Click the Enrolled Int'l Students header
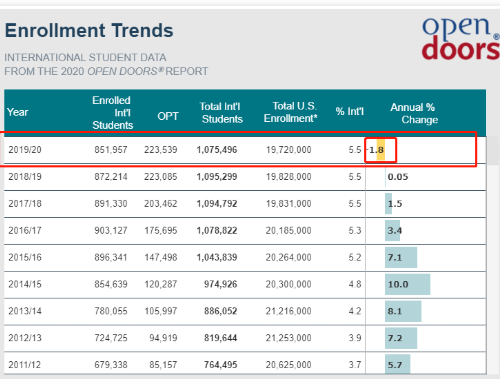The image size is (500, 379). [x=112, y=113]
